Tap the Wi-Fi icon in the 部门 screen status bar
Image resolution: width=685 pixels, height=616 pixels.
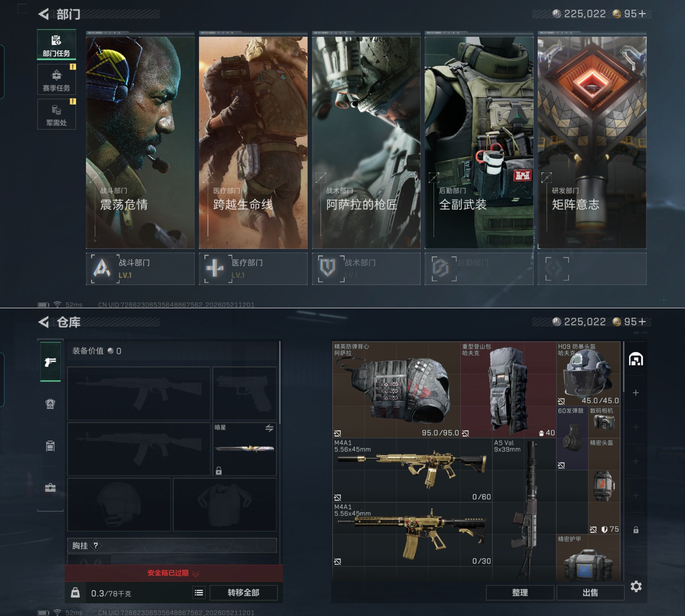57,304
